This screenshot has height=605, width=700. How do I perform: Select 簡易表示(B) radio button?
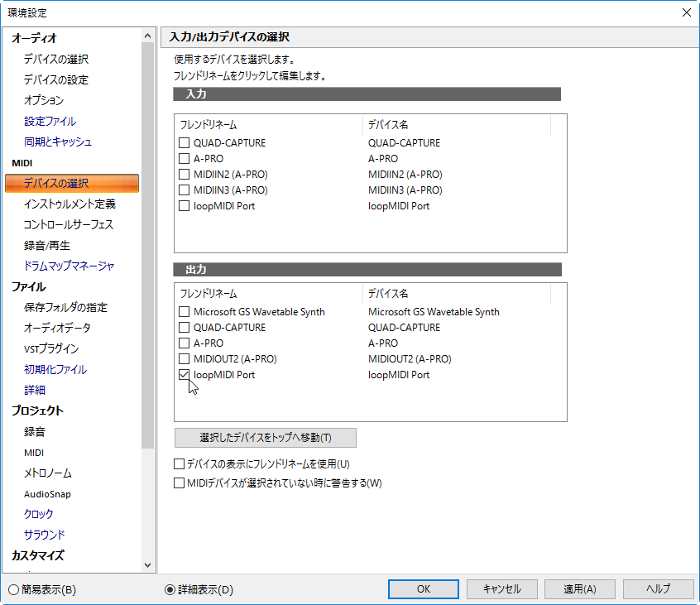[13, 590]
